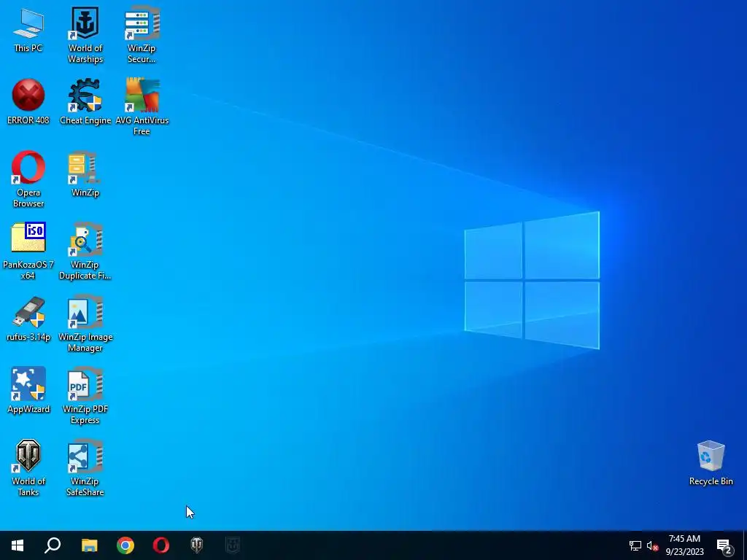747x560 pixels.
Task: Select the WinZip Duplicate Fi... shortcut
Action: click(x=85, y=251)
